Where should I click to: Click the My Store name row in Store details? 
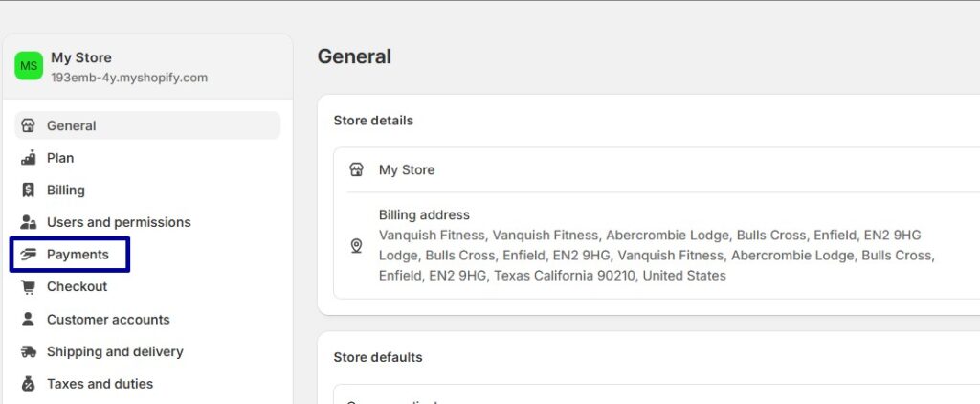[657, 169]
